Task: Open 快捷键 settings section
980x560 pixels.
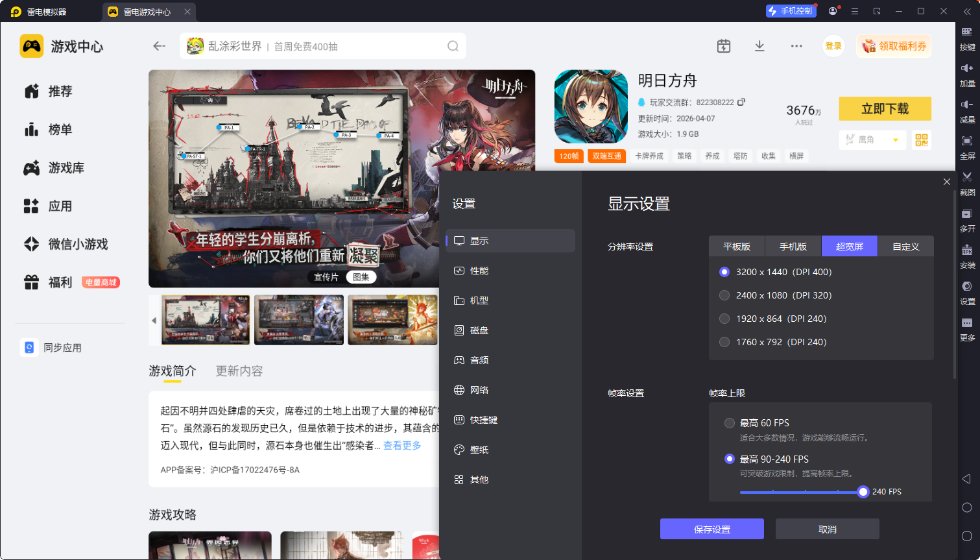Action: [x=510, y=420]
